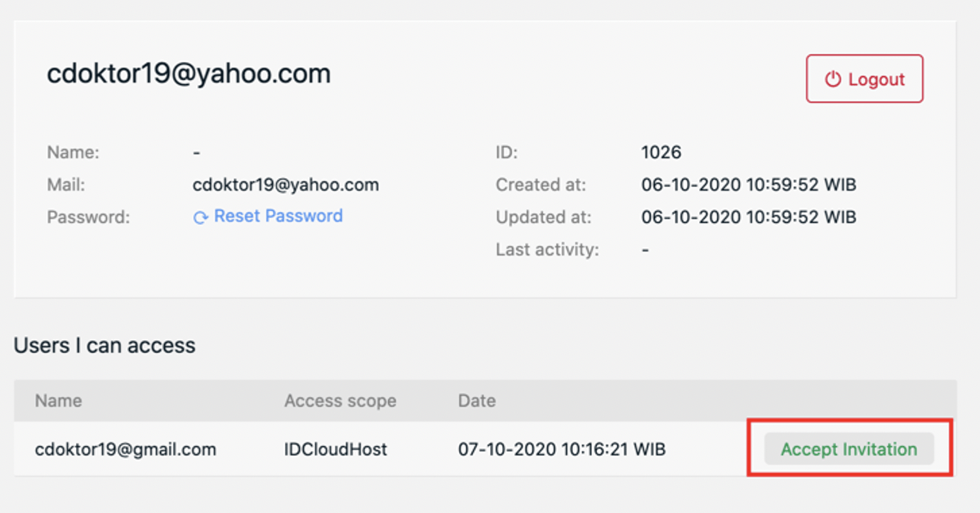Click the Reset Password link
980x513 pixels.
(x=278, y=216)
